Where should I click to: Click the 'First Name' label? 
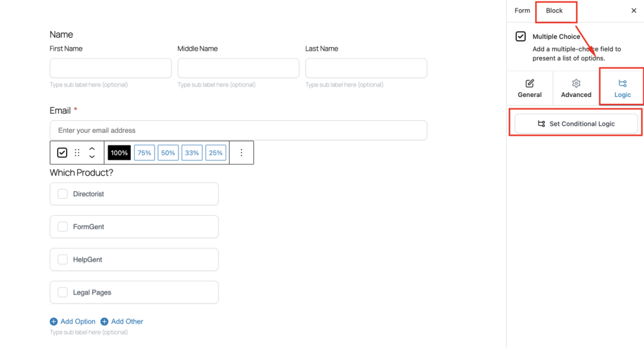(x=66, y=48)
